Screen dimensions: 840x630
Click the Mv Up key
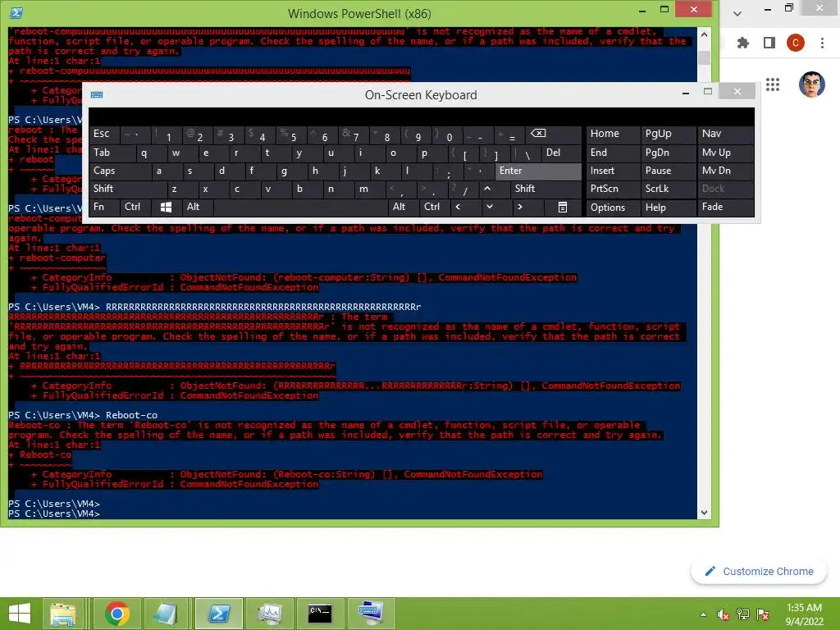725,153
